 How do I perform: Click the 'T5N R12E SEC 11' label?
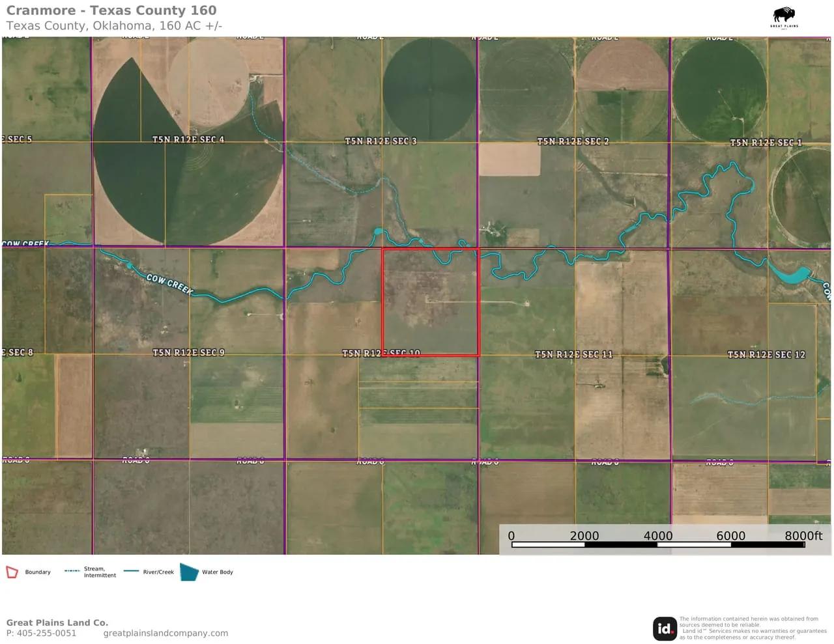pos(573,354)
